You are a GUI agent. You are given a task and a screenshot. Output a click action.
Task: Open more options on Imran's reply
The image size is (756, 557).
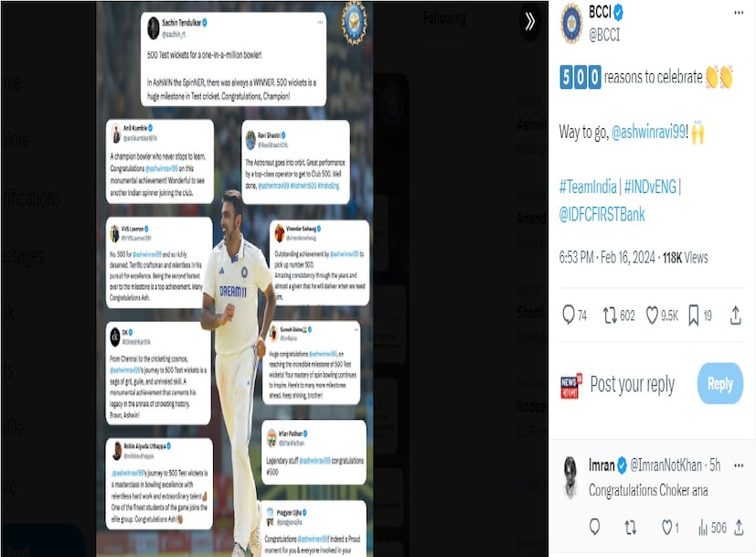[x=739, y=466]
